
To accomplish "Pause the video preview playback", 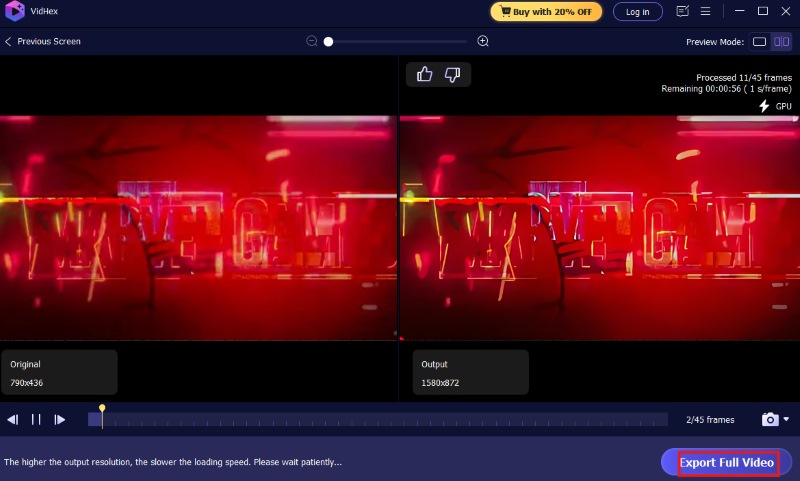I will pyautogui.click(x=36, y=420).
